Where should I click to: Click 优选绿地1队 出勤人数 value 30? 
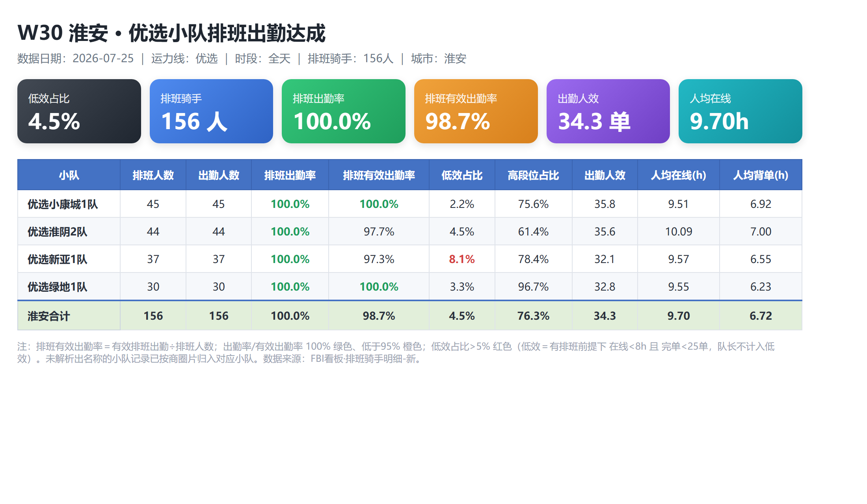coord(219,287)
